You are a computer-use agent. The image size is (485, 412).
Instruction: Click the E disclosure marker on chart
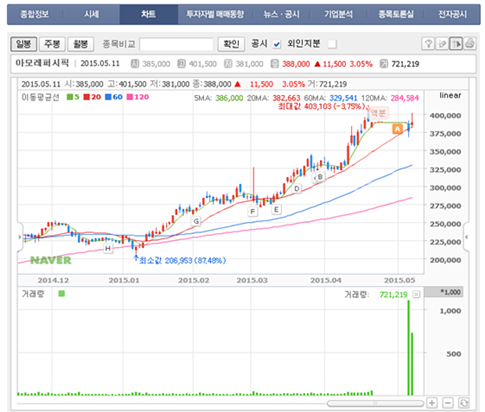[x=276, y=210]
